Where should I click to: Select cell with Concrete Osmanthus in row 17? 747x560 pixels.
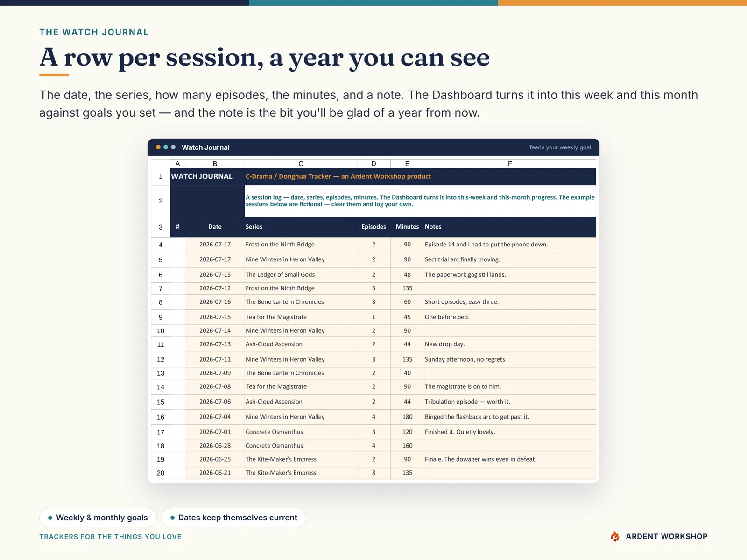click(x=301, y=432)
